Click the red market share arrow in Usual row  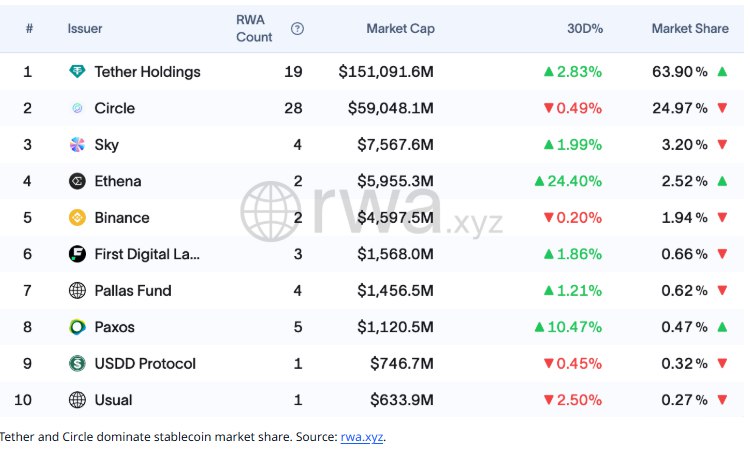(x=722, y=400)
